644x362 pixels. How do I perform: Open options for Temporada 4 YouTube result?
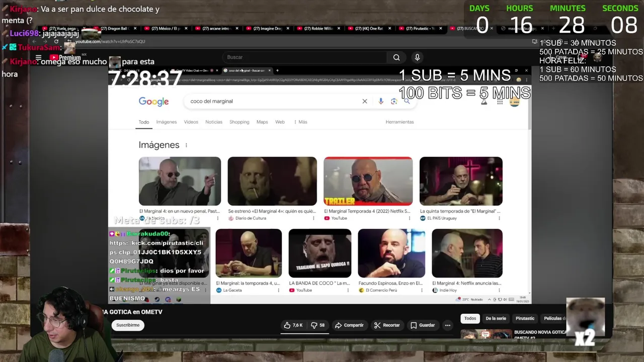pyautogui.click(x=410, y=218)
